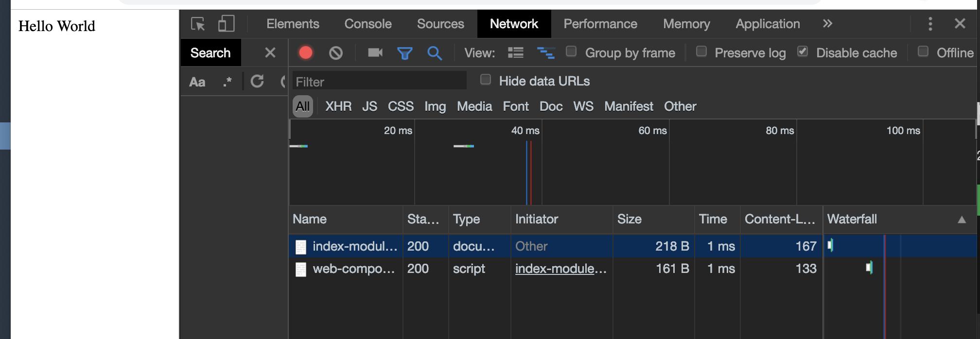The width and height of the screenshot is (980, 339).
Task: Stop recording with the red record button
Action: (x=306, y=52)
